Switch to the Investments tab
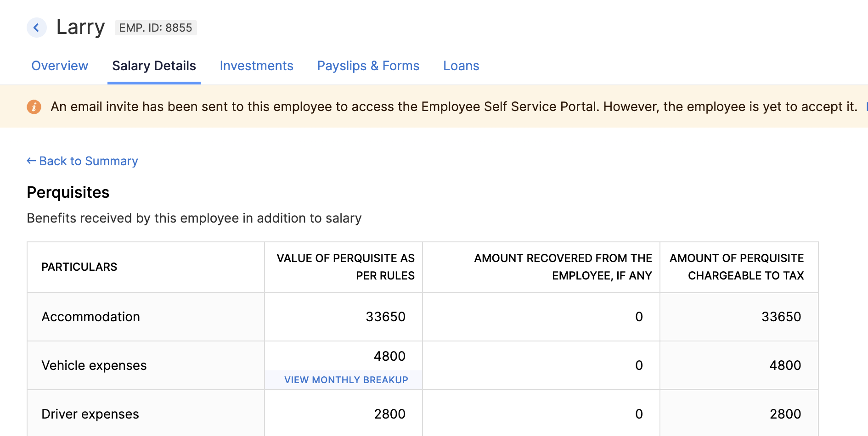 pyautogui.click(x=256, y=66)
